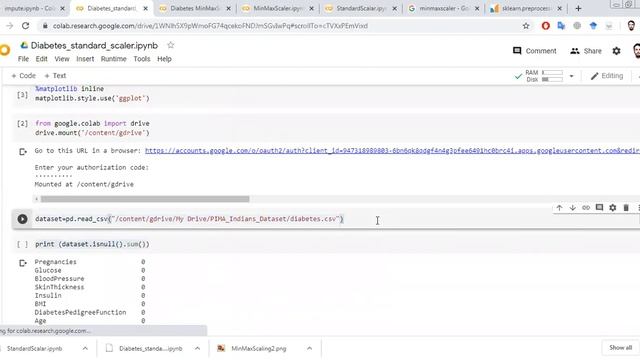Switch to the MinMaxScaler.ipynb tab
The image size is (640, 360).
[x=278, y=8]
